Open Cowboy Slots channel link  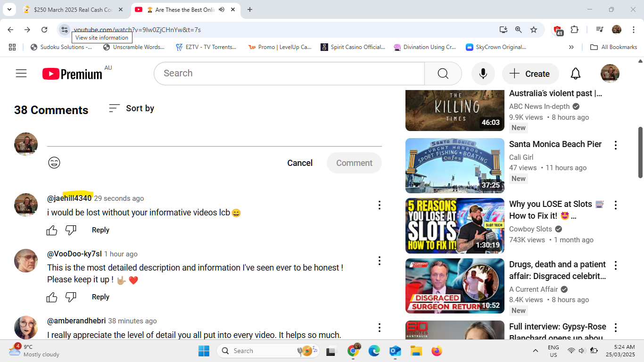[x=530, y=229]
